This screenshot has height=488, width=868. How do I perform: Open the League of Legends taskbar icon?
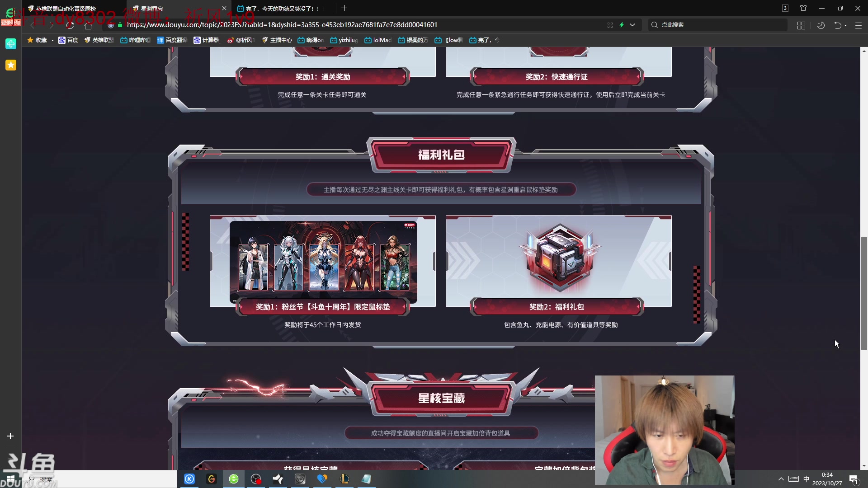point(344,479)
